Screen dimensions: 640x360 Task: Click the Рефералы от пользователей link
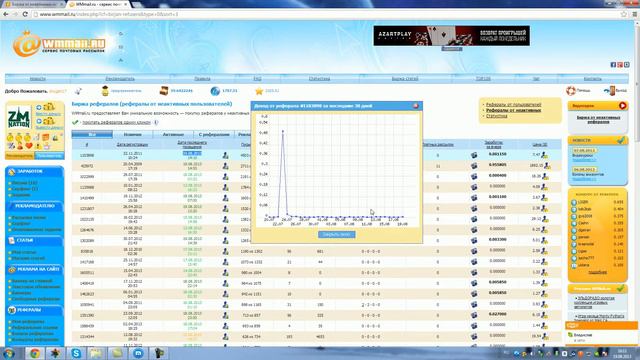click(x=513, y=105)
